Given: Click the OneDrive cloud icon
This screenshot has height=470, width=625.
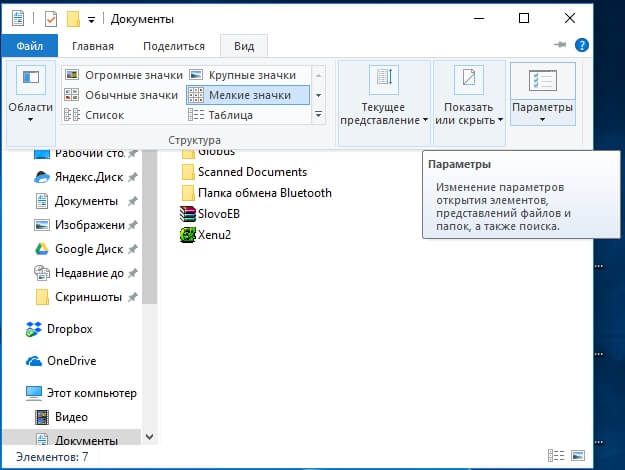Looking at the screenshot, I should tap(34, 361).
